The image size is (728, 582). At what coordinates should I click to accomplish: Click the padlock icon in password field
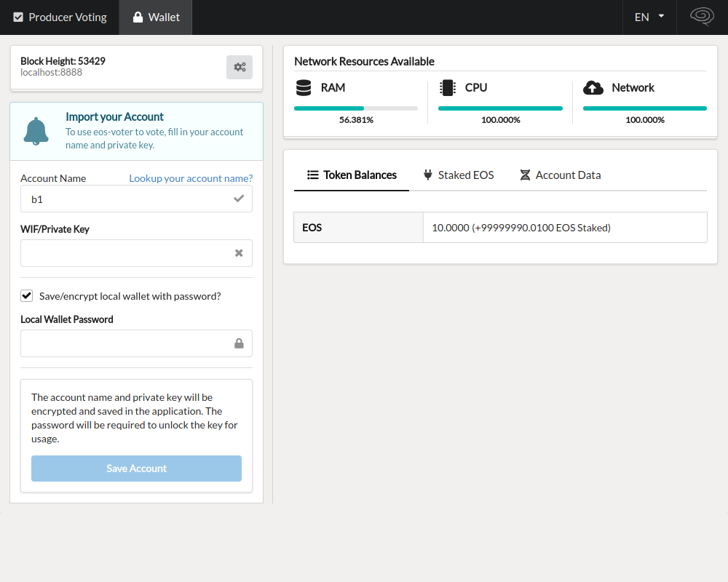[x=239, y=343]
